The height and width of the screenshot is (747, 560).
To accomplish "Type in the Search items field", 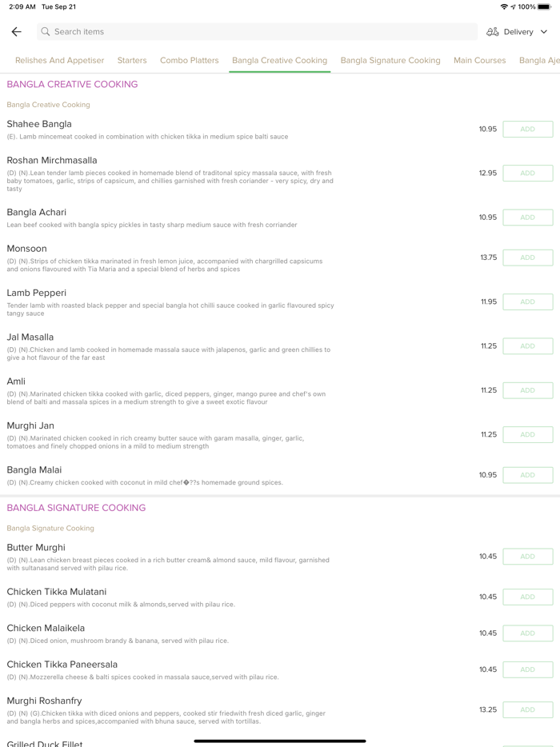I will pyautogui.click(x=256, y=32).
